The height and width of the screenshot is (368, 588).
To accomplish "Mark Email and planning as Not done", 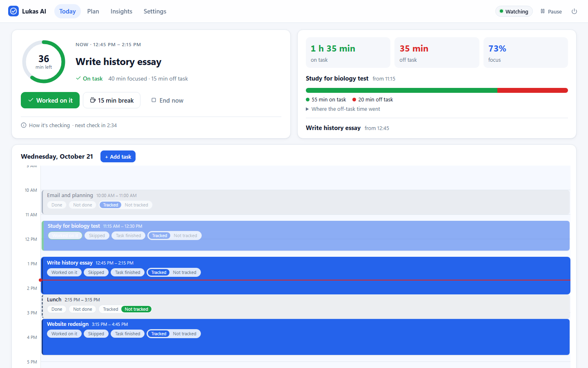I will (x=82, y=205).
